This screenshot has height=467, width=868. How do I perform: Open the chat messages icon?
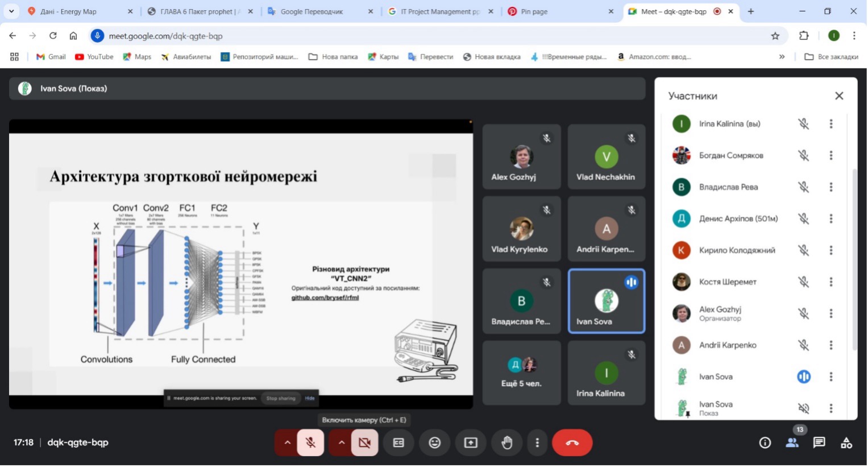click(x=819, y=443)
